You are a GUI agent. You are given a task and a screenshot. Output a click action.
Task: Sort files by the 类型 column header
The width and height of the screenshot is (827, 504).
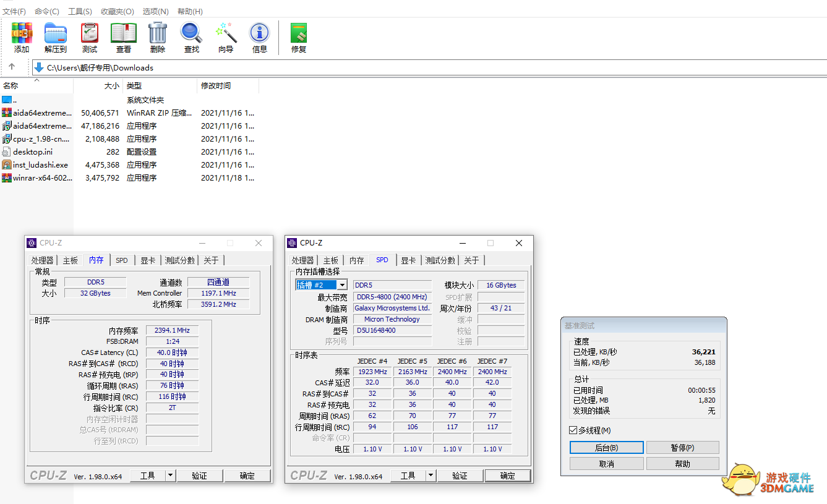[160, 86]
